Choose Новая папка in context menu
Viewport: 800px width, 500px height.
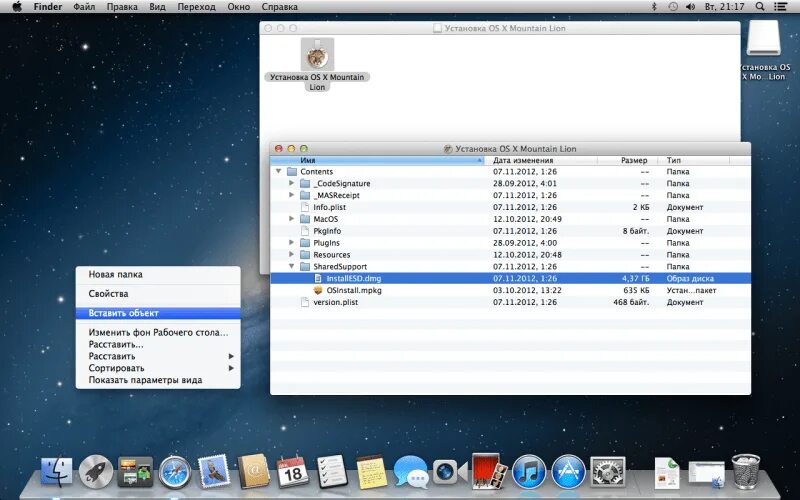[x=158, y=274]
